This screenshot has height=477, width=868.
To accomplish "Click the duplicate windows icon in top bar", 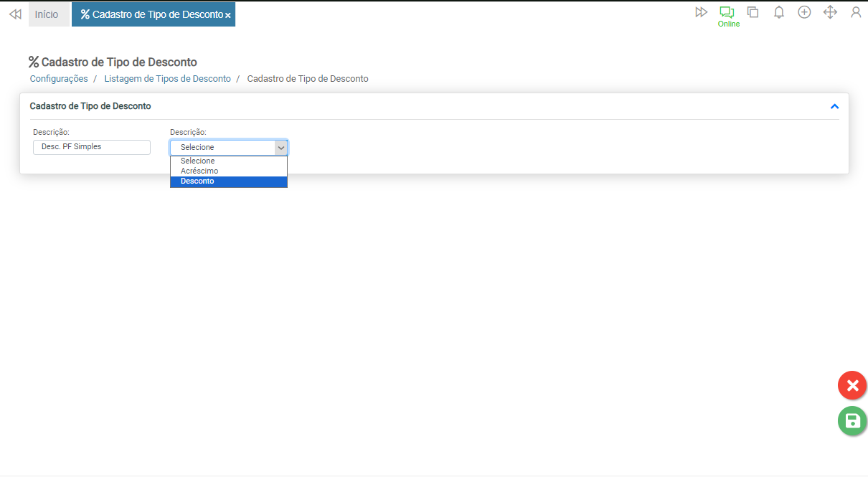I will [753, 12].
